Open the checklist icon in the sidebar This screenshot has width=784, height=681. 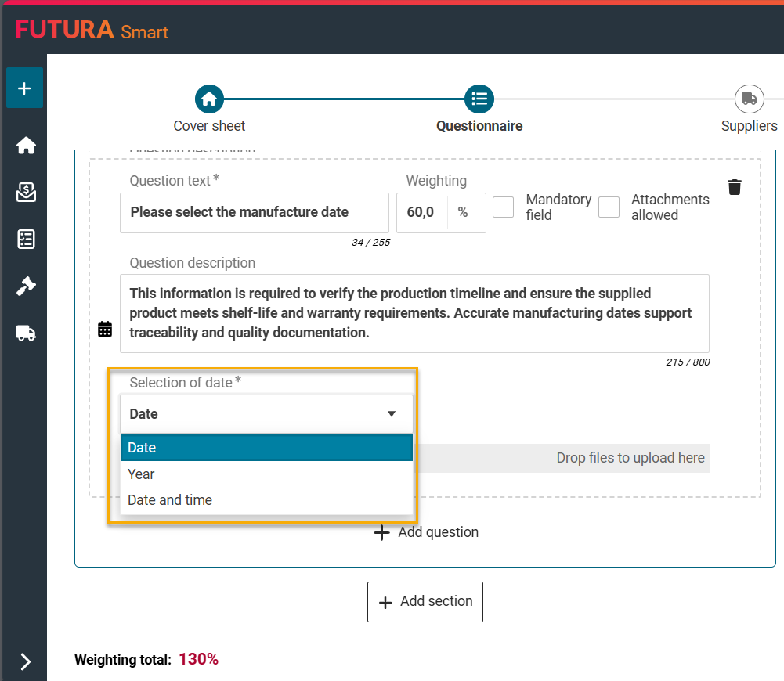(x=26, y=240)
